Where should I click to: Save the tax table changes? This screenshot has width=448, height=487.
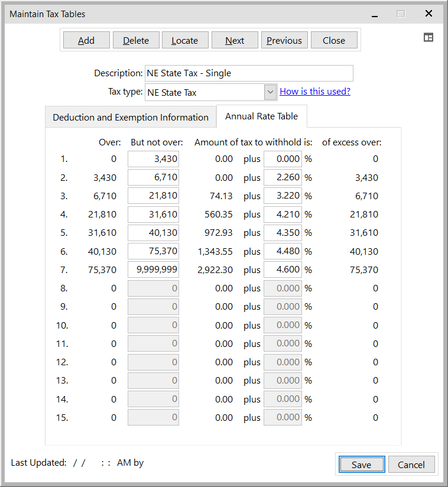[361, 465]
